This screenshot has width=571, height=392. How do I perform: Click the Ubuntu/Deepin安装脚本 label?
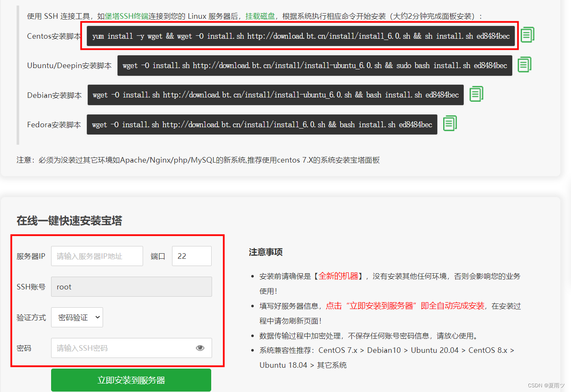click(x=69, y=66)
